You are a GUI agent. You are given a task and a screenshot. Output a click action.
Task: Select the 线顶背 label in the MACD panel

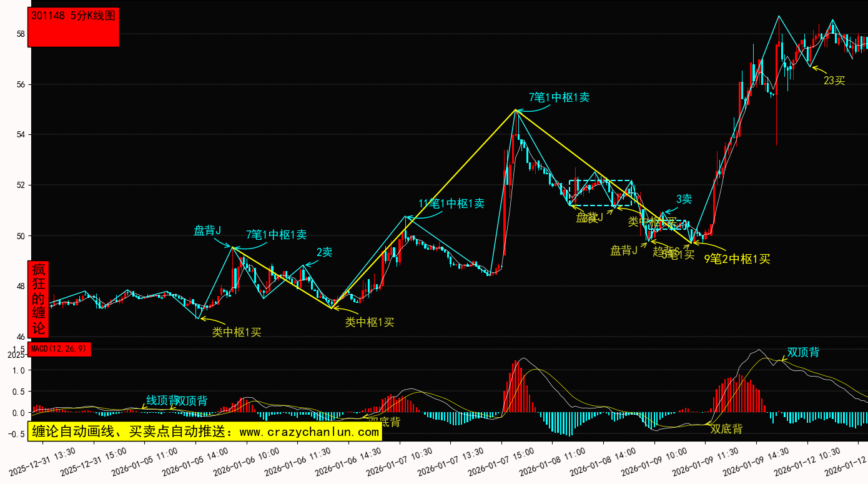click(x=160, y=400)
